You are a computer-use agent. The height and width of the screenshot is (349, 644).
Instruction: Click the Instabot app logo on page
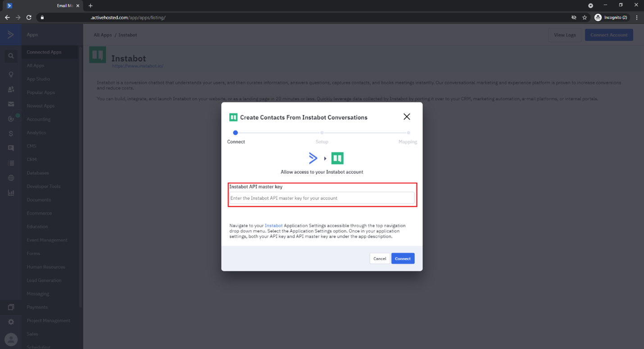click(98, 55)
